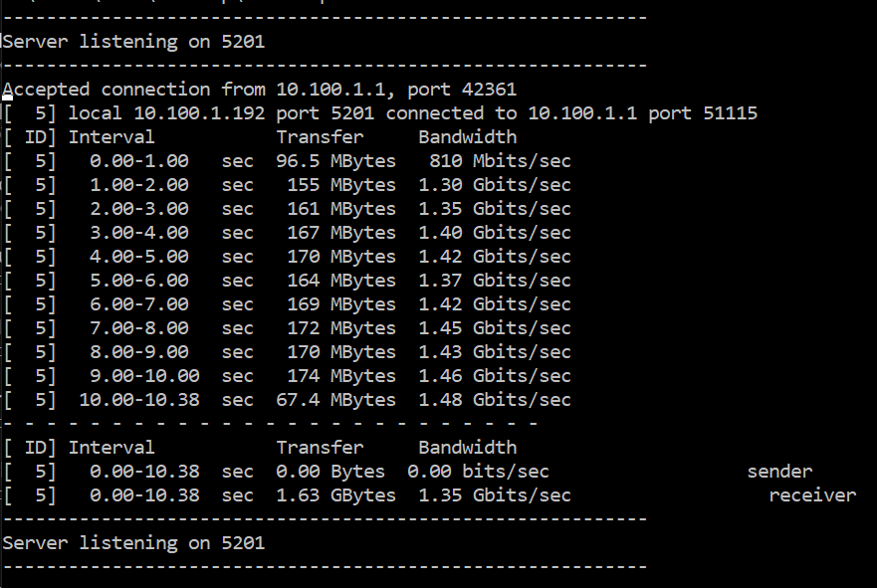Click the 67.4 MBytes transfer value

(x=335, y=400)
